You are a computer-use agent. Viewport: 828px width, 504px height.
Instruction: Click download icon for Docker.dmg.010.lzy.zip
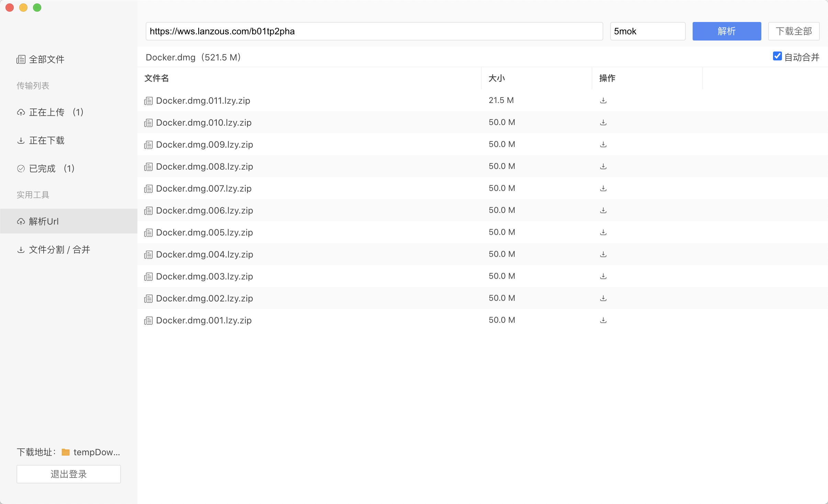(603, 123)
